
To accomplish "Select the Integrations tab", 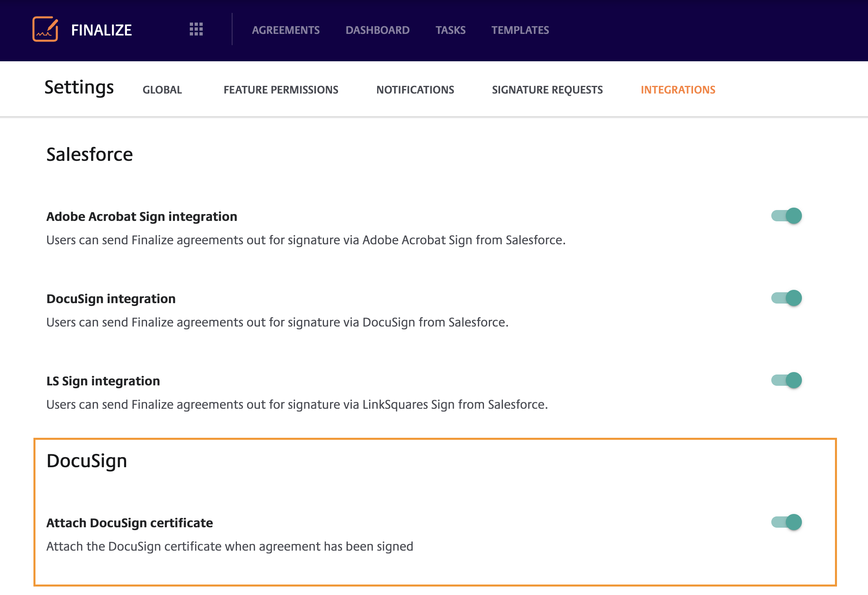I will [678, 90].
